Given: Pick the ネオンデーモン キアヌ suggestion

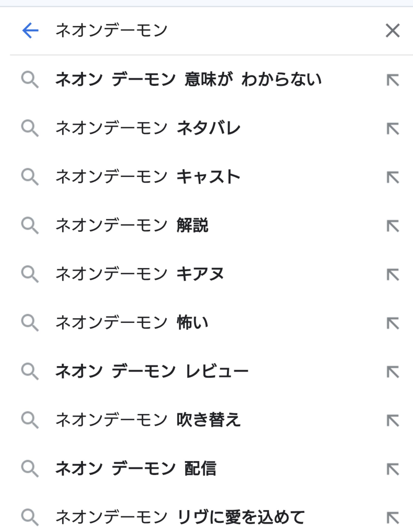Looking at the screenshot, I should click(x=140, y=274).
